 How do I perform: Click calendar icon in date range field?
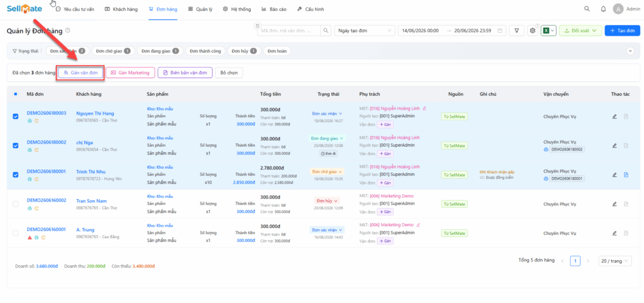pos(499,31)
